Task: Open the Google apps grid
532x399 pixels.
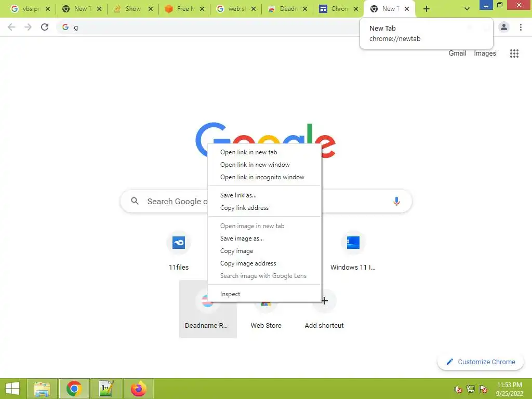Action: (514, 54)
